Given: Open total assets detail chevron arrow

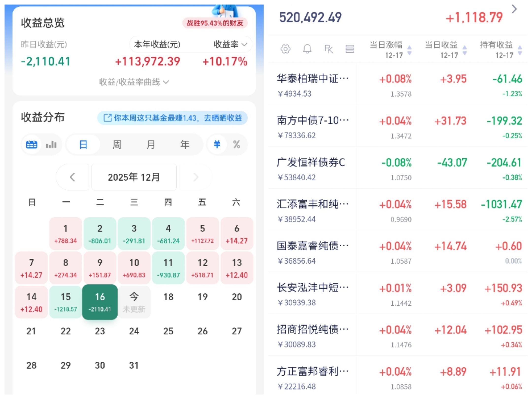Looking at the screenshot, I should click(514, 9).
